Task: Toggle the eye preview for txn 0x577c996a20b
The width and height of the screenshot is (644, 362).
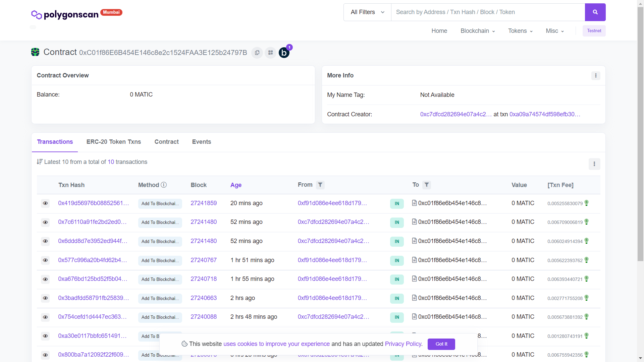Action: 45,260
